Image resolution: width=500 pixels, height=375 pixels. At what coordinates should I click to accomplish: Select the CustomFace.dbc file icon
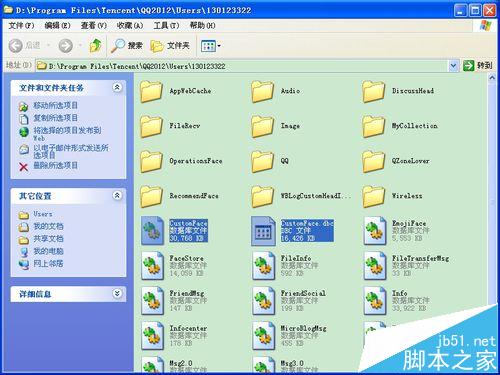pos(263,231)
